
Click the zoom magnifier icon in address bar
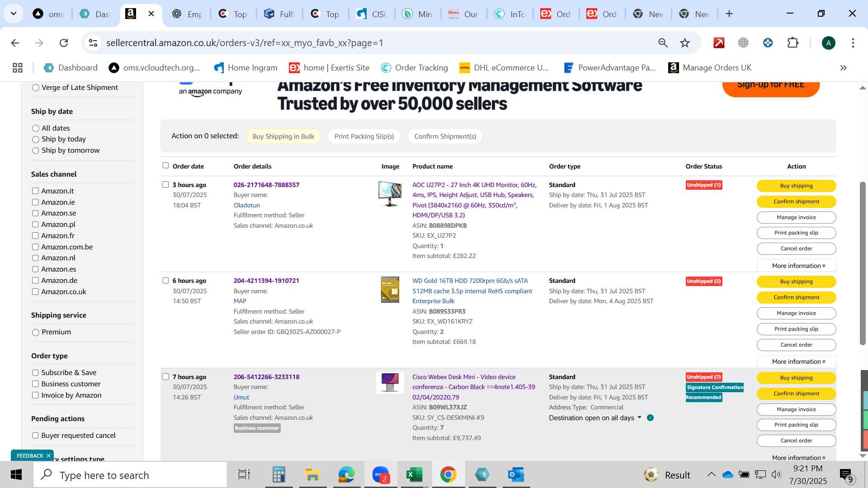coord(663,43)
